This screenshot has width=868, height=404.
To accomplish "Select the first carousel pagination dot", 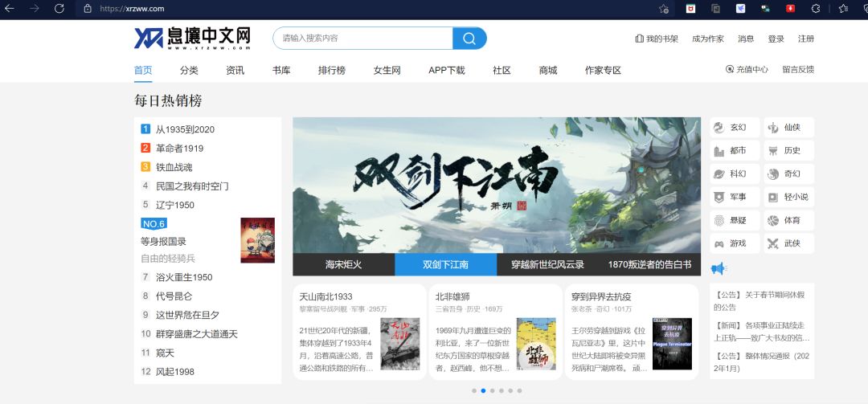I will click(474, 390).
